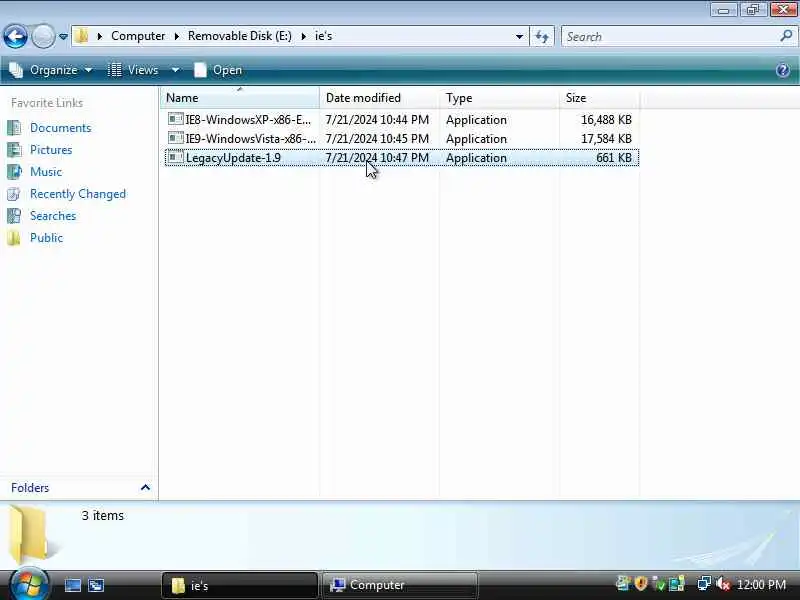The width and height of the screenshot is (800, 600).
Task: Select Removable Disk (E:) in address path
Action: click(x=240, y=36)
